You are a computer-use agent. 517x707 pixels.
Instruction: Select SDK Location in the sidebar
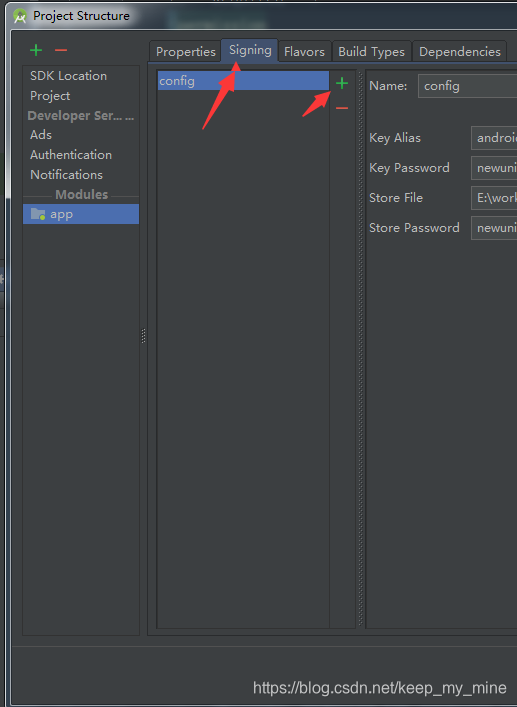(x=69, y=76)
